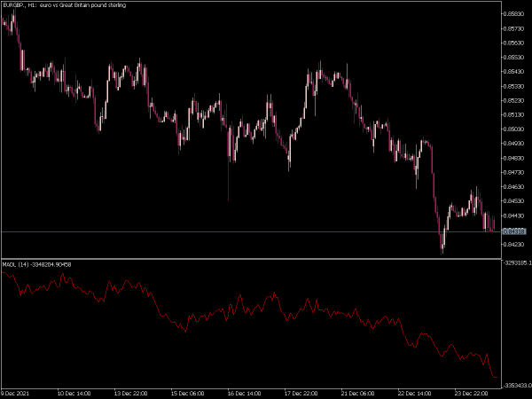Click the 0.84530 price axis label
The height and width of the screenshot is (399, 532).
(x=514, y=201)
